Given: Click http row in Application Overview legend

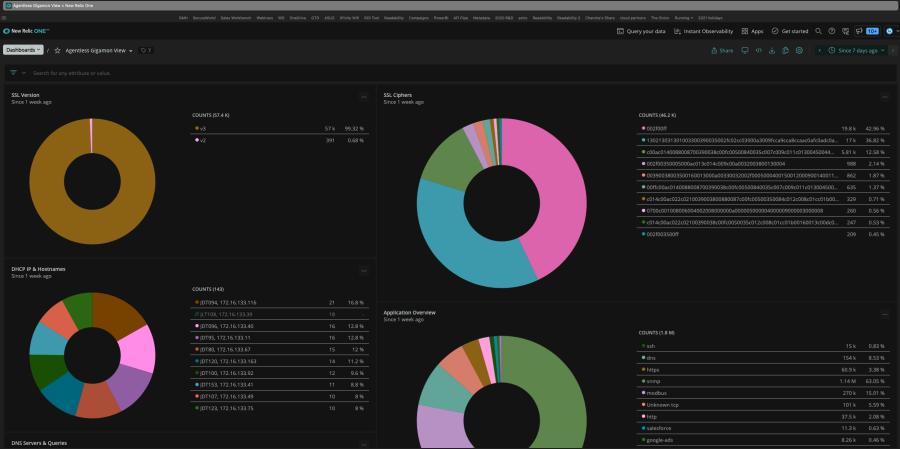Looking at the screenshot, I should (x=764, y=416).
